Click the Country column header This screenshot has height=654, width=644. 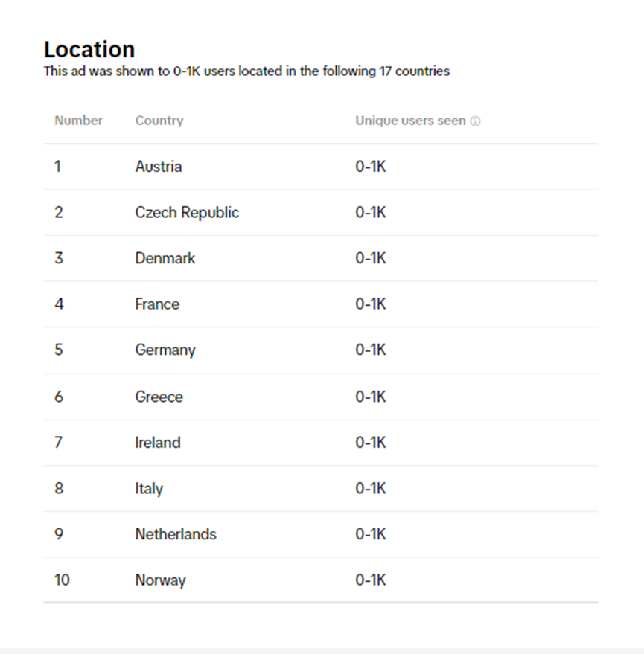(x=159, y=121)
